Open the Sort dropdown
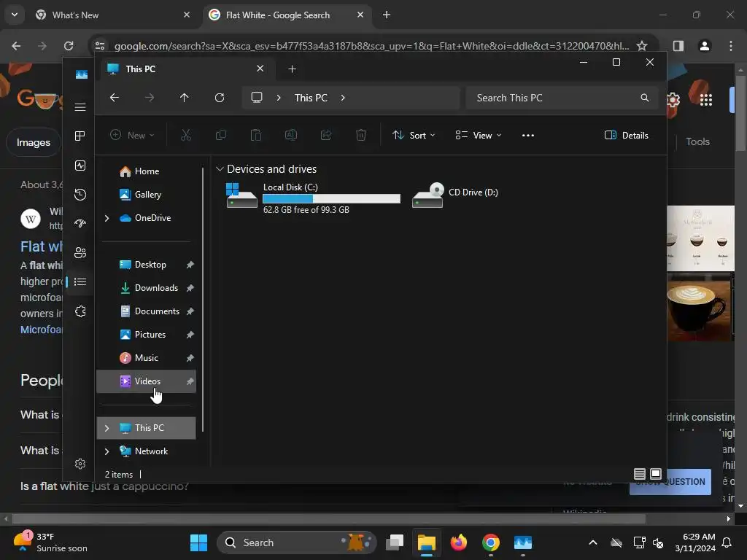The width and height of the screenshot is (747, 560). pos(414,135)
